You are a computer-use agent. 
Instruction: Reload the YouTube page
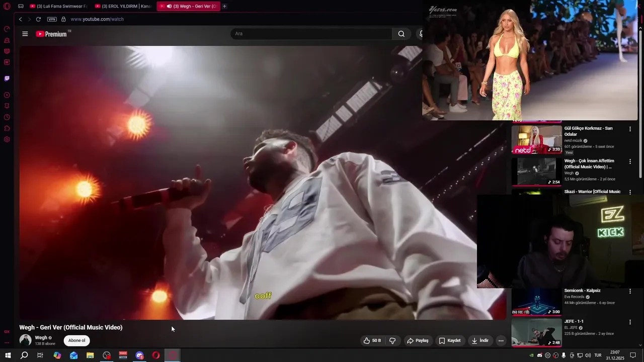coord(38,19)
